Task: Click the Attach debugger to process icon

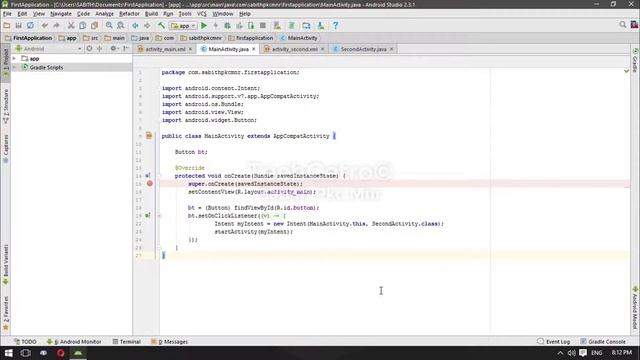Action: coord(251,25)
